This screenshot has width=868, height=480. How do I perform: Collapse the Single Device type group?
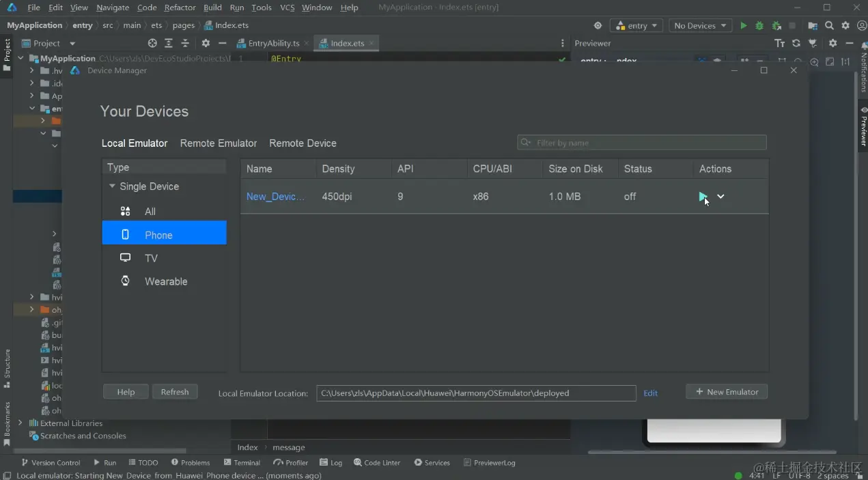click(x=112, y=186)
